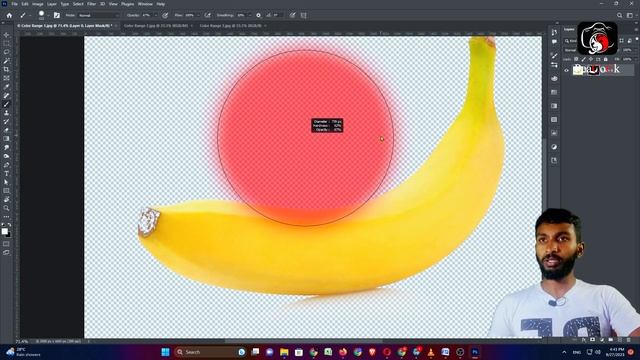Toggle the Brush Settings panel button
640x360 pixels.
tap(57, 15)
